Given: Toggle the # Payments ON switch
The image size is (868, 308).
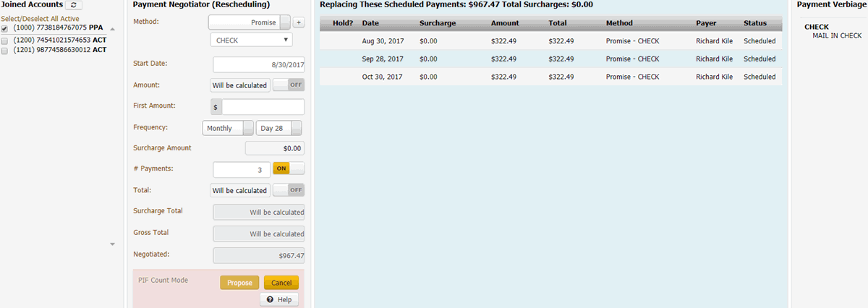Looking at the screenshot, I should 288,168.
